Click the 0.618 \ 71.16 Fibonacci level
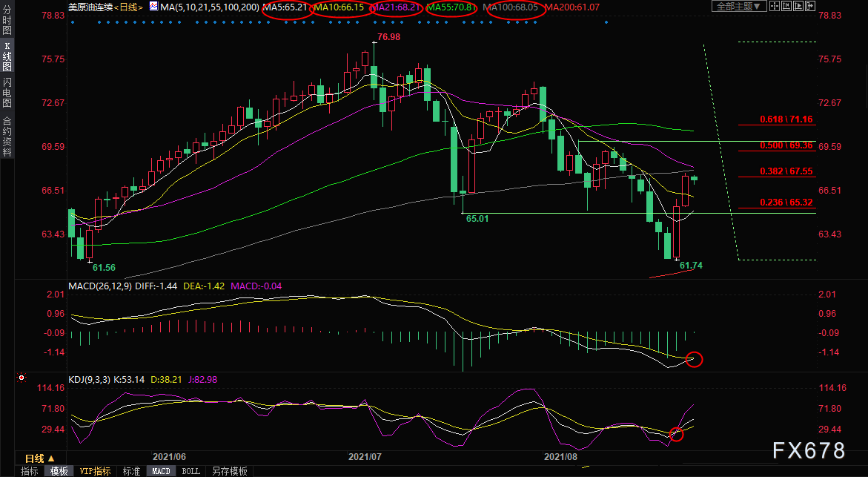Screen dimensions: 868x477 pyautogui.click(x=786, y=119)
